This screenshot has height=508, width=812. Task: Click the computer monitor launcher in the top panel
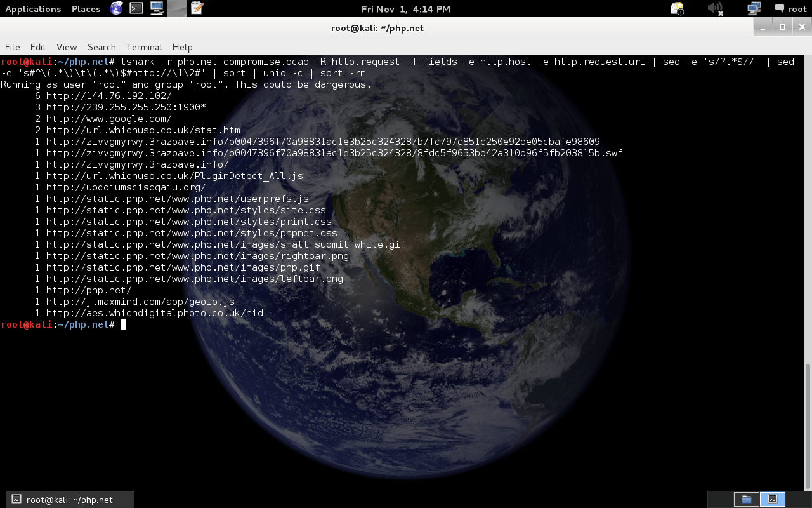pos(157,8)
